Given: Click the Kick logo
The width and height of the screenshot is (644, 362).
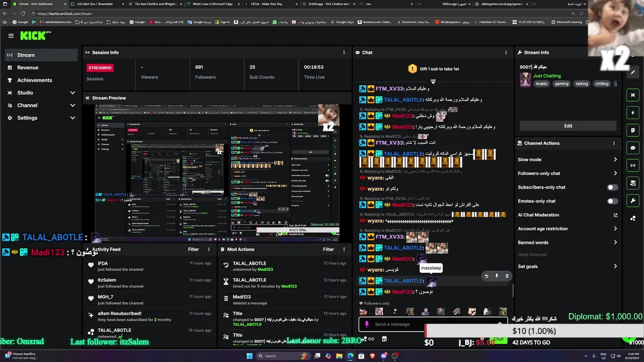Looking at the screenshot, I should 33,36.
